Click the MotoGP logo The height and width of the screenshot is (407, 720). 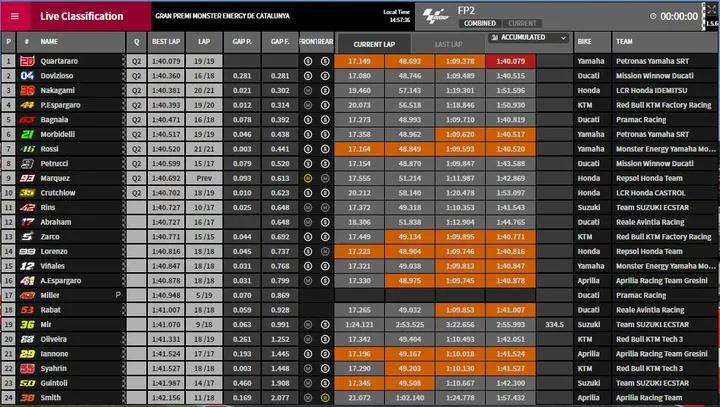tap(435, 17)
